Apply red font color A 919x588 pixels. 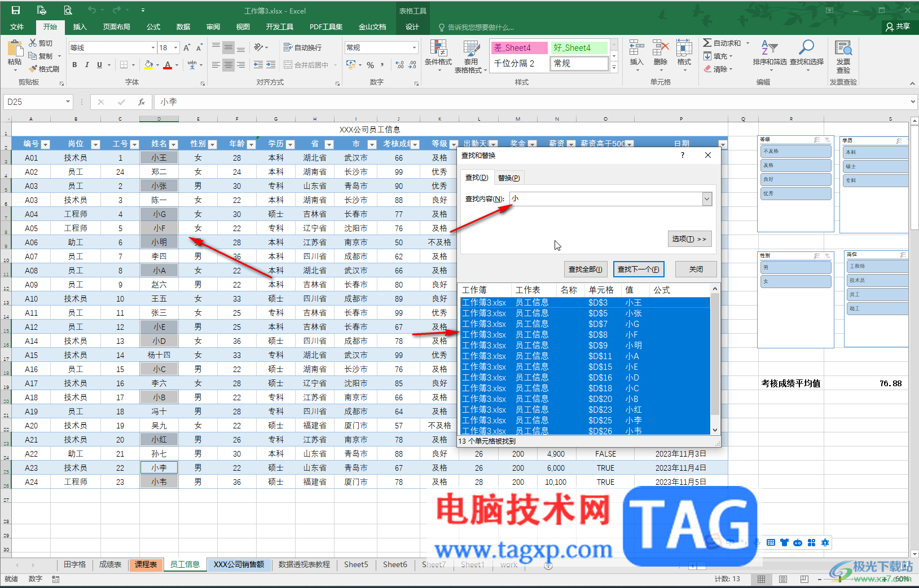click(x=168, y=65)
